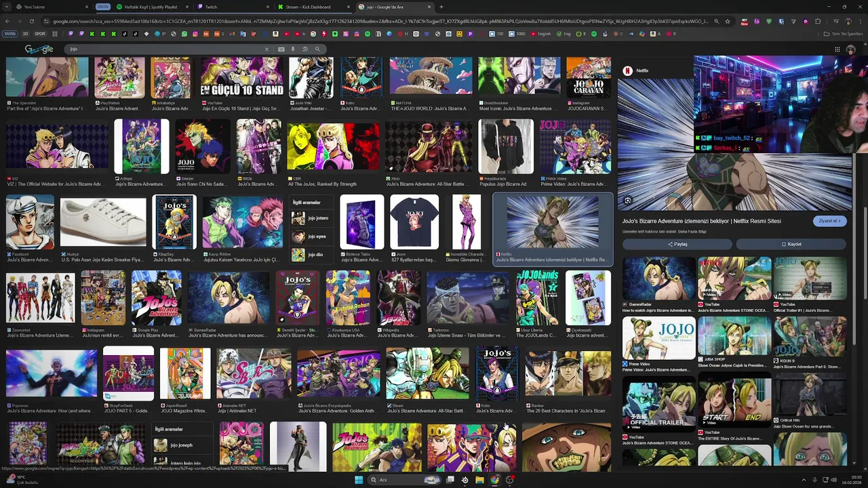The height and width of the screenshot is (488, 868).
Task: Open File Explorer from taskbar
Action: click(x=479, y=480)
